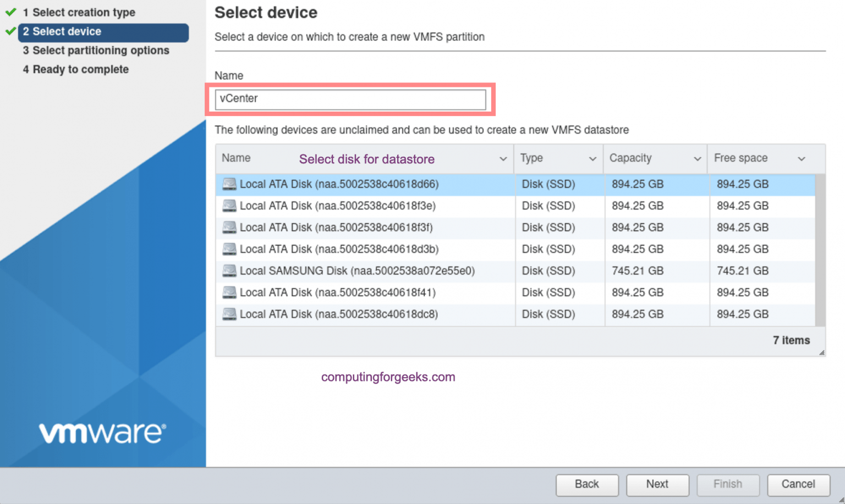Open the Capacity column sort dropdown
This screenshot has height=504, width=845.
point(696,158)
